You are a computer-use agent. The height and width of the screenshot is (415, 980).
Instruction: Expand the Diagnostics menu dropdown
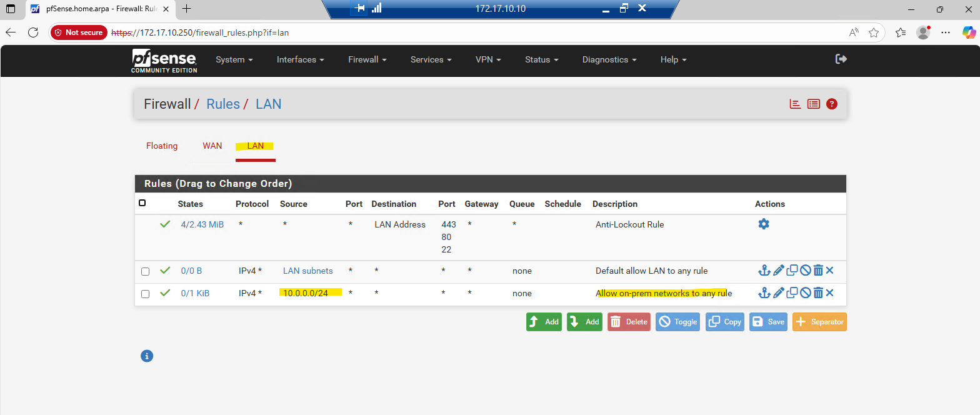coord(609,59)
